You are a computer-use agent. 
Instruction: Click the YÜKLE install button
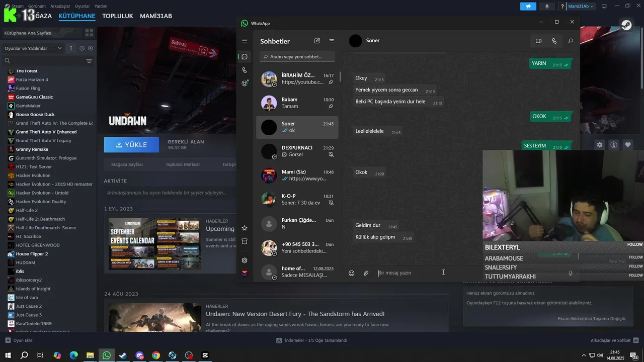pos(131,145)
